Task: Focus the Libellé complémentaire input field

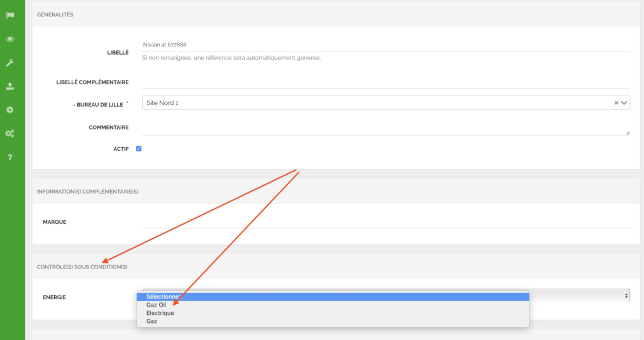Action: [x=385, y=82]
